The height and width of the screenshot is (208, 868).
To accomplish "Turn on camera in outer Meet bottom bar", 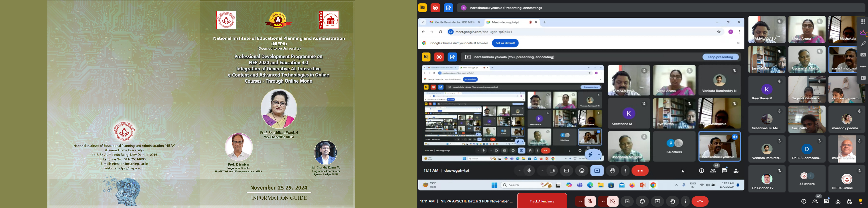I will pos(613,202).
